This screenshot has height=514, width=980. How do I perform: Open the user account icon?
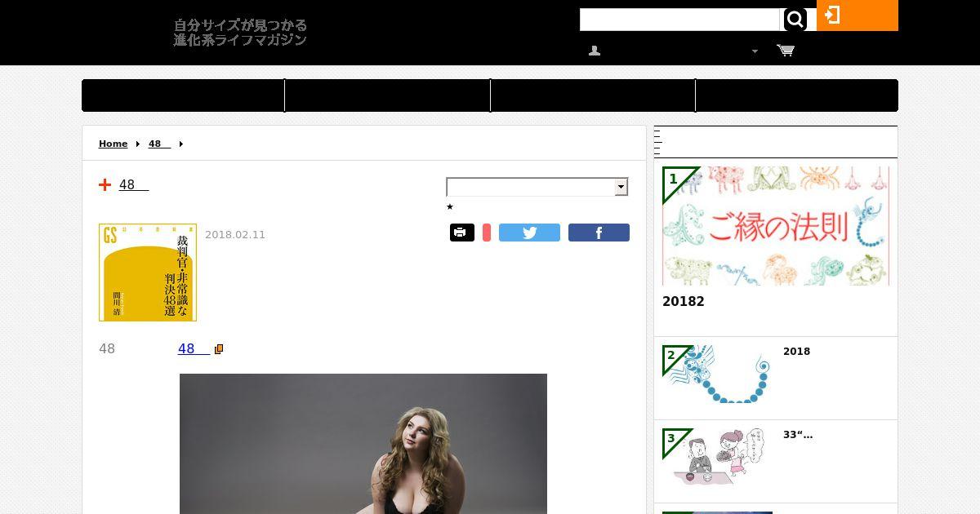(x=595, y=51)
